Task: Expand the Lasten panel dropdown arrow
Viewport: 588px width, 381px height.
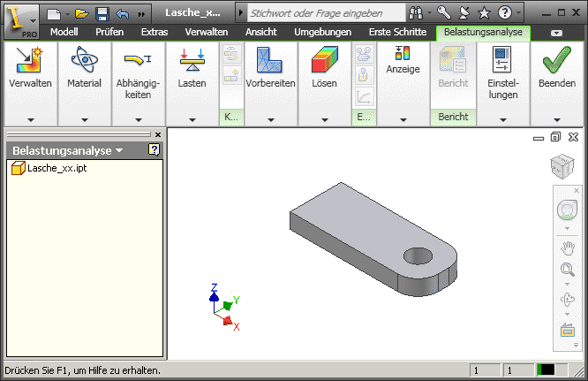Action: pyautogui.click(x=192, y=119)
